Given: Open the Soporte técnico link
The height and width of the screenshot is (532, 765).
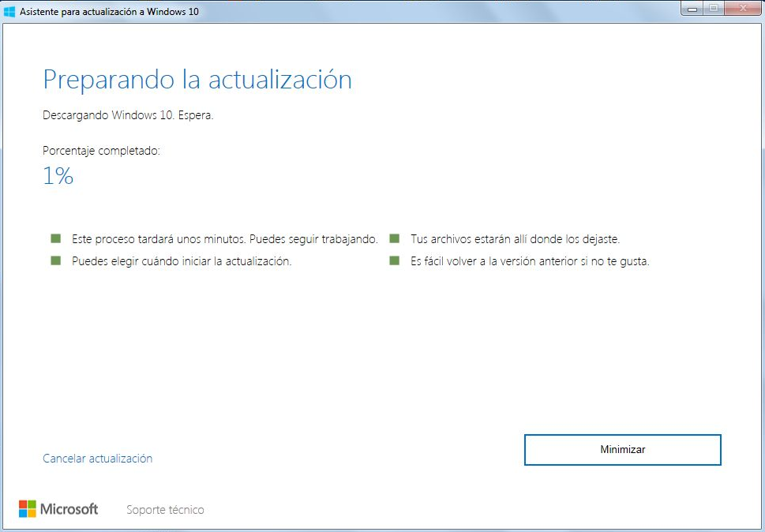Looking at the screenshot, I should pyautogui.click(x=165, y=510).
